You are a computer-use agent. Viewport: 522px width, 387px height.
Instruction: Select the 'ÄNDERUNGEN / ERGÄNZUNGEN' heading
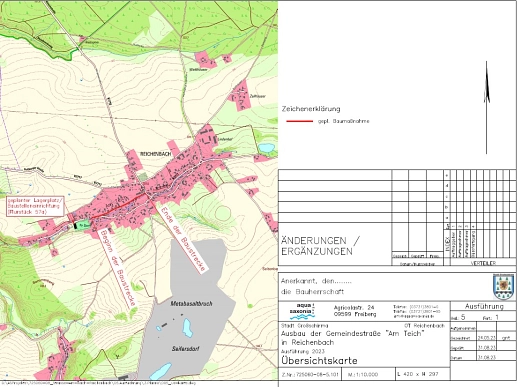click(x=320, y=246)
